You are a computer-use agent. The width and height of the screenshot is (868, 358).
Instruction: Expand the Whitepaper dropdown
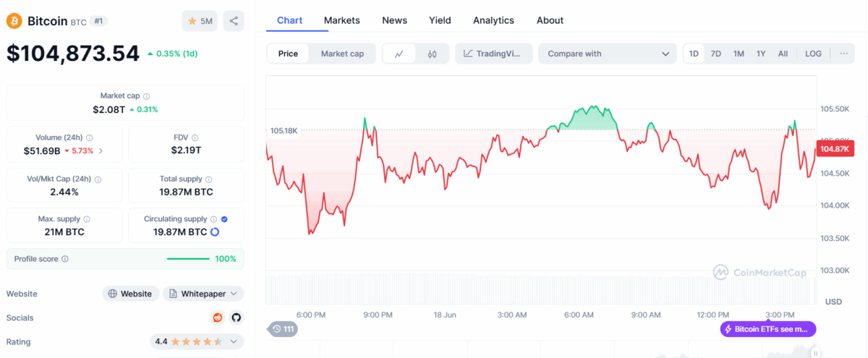203,294
